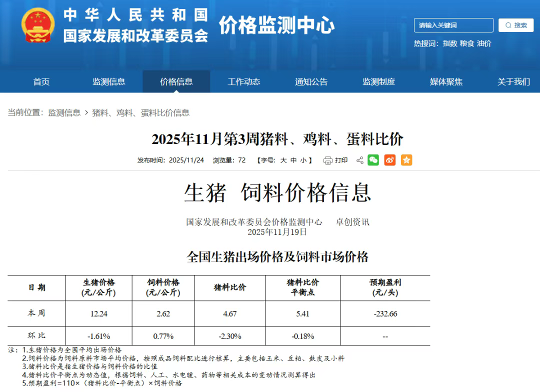
Task: Set font size to 大 (large)
Action: tap(283, 160)
